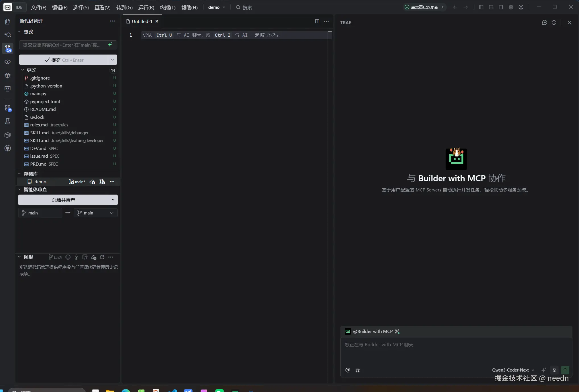Open the Extensions view icon
Screen dimensions: 579x392
[x=8, y=108]
